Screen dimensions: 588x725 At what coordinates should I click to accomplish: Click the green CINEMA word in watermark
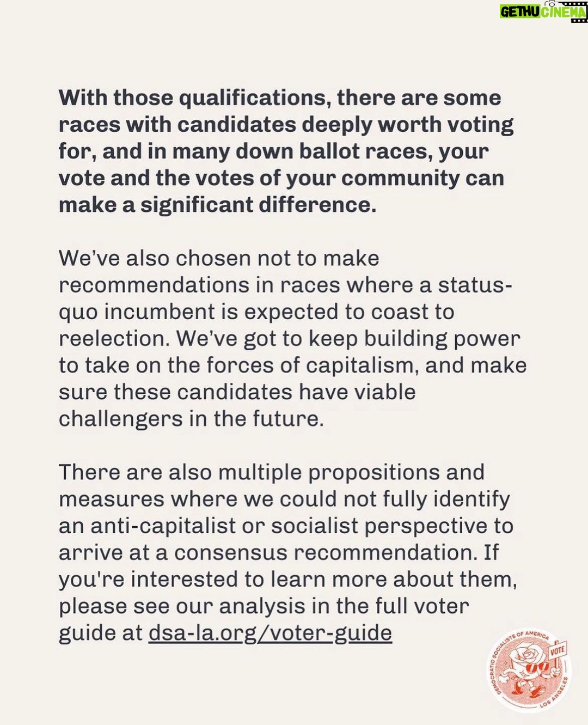tap(563, 11)
